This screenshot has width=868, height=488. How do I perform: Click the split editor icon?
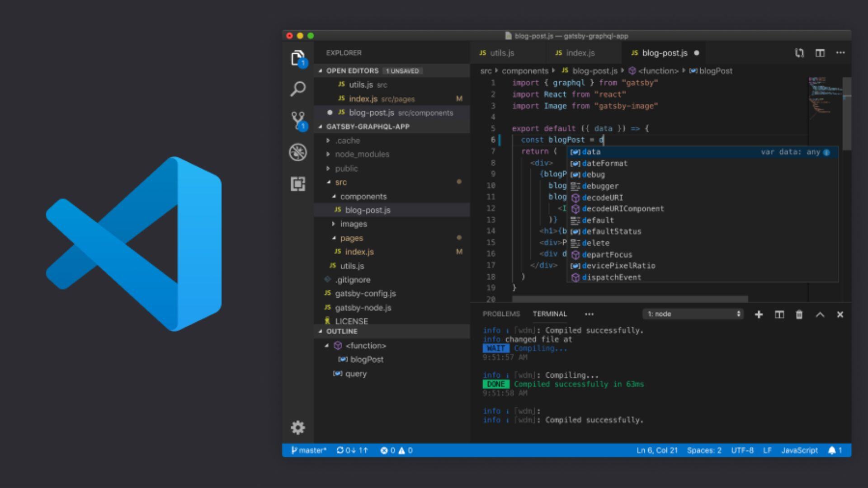820,53
